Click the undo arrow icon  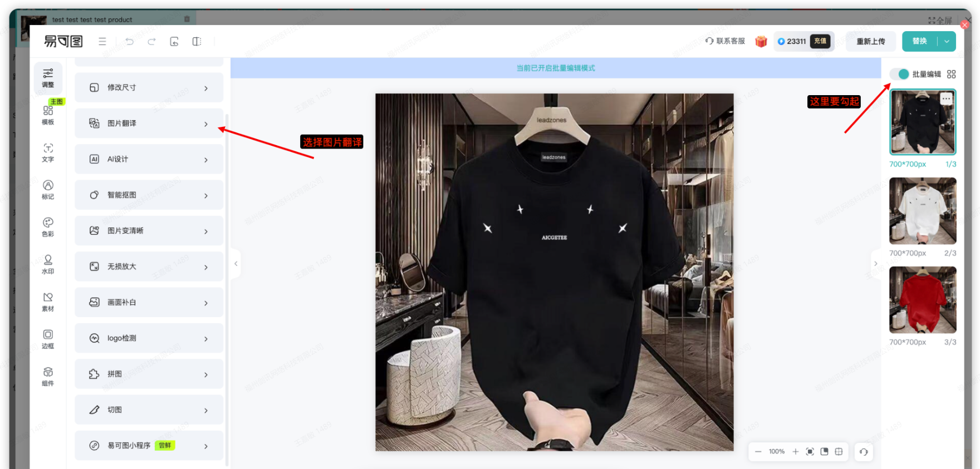click(x=129, y=41)
